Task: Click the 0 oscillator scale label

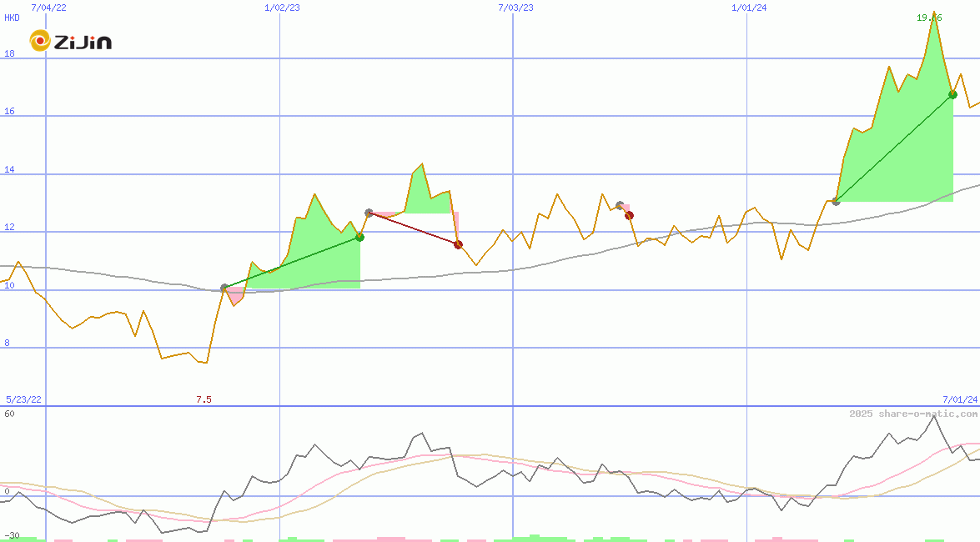Action: coord(7,491)
